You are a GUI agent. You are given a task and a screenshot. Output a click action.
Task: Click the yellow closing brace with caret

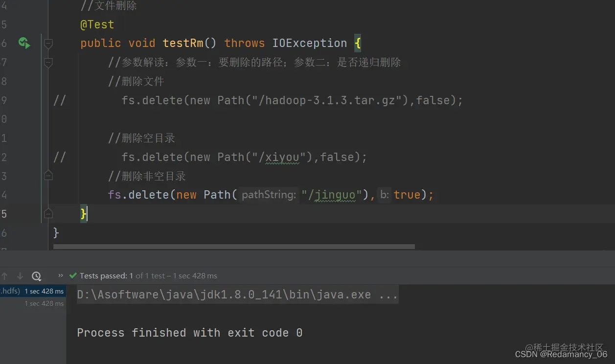point(84,214)
